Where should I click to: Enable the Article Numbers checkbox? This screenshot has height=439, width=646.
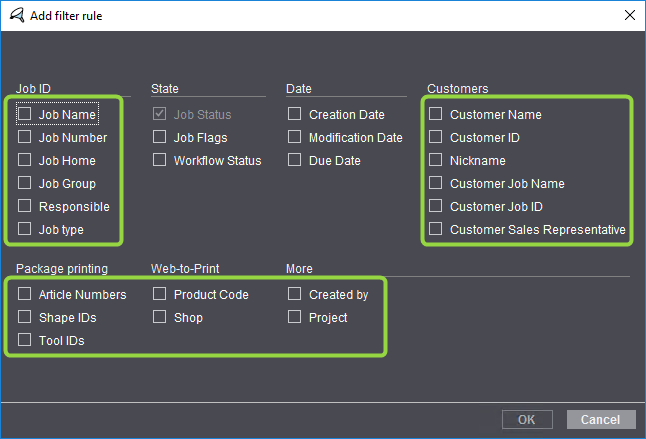pyautogui.click(x=25, y=294)
